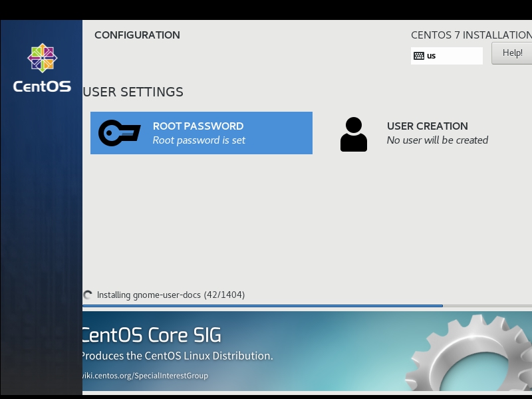The image size is (532, 399).
Task: Click the 'CONFIGURATION' title
Action: (x=137, y=35)
